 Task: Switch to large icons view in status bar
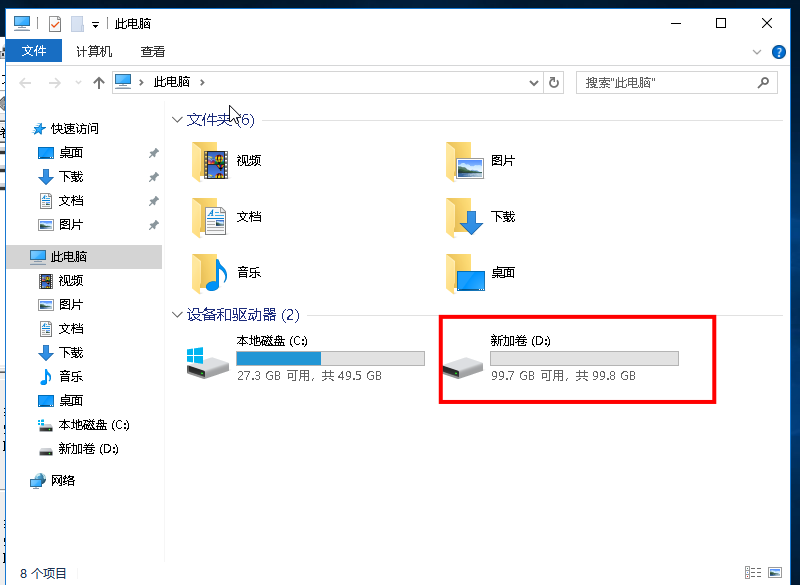click(775, 573)
